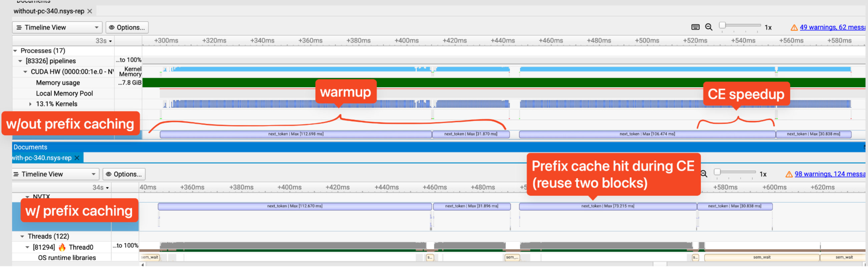Select next_token Max 73.215 ms range

(x=607, y=206)
